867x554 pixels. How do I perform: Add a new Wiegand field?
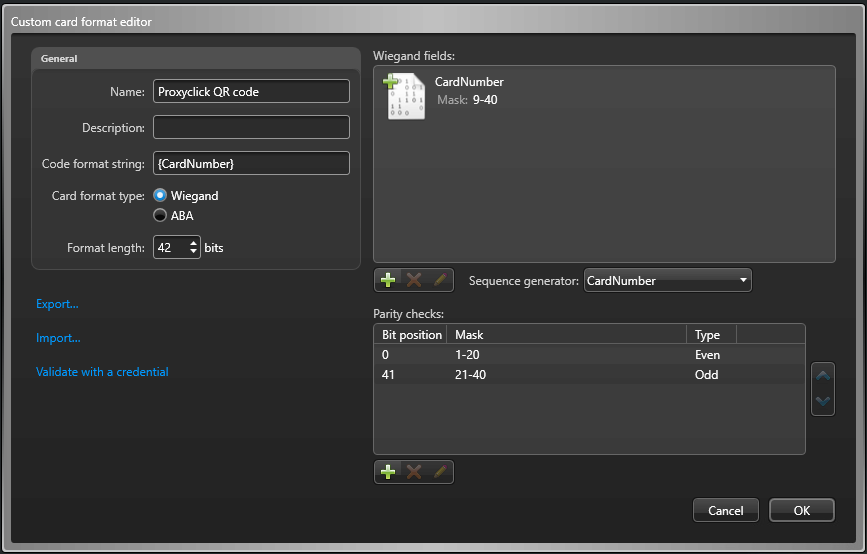coord(388,280)
